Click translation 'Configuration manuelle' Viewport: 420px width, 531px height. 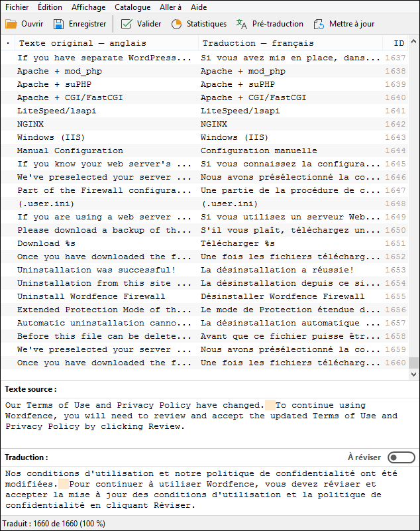tap(258, 150)
